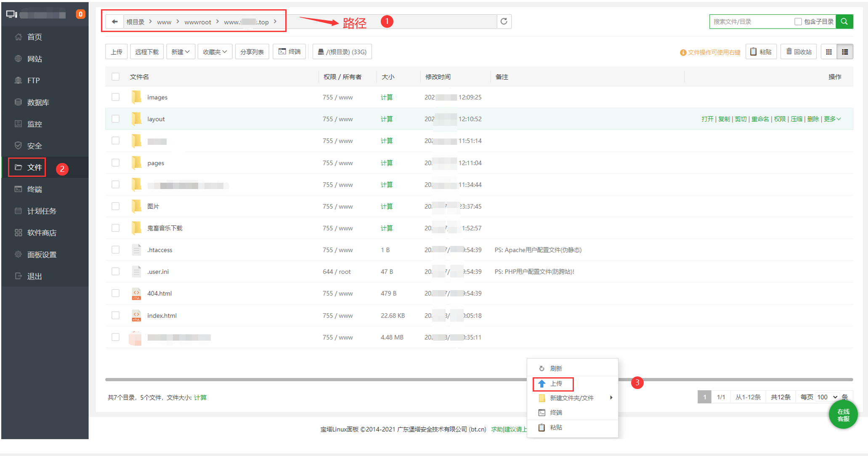
Task: Check the index.html file checkbox
Action: pyautogui.click(x=115, y=315)
